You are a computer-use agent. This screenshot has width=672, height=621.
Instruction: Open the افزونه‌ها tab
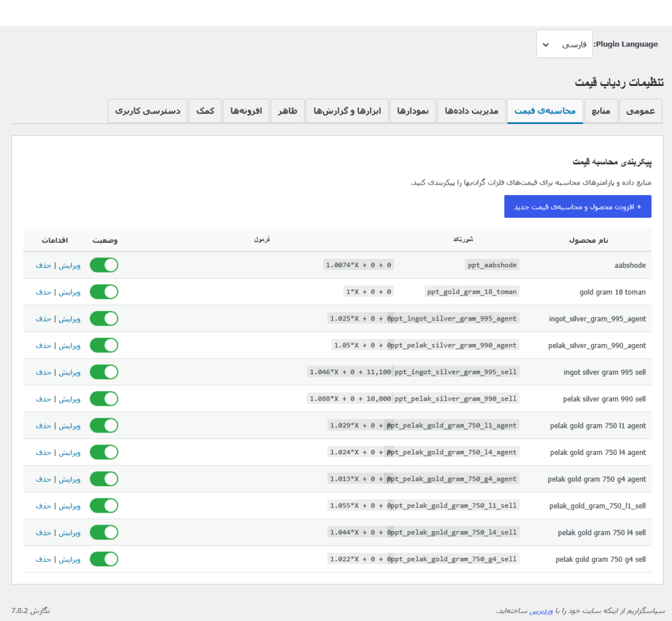[x=246, y=111]
